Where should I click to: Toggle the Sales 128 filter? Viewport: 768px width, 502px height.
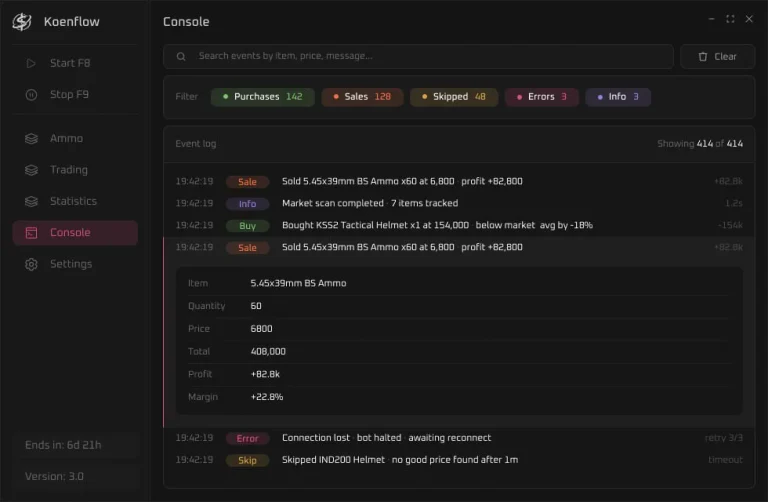pyautogui.click(x=362, y=97)
